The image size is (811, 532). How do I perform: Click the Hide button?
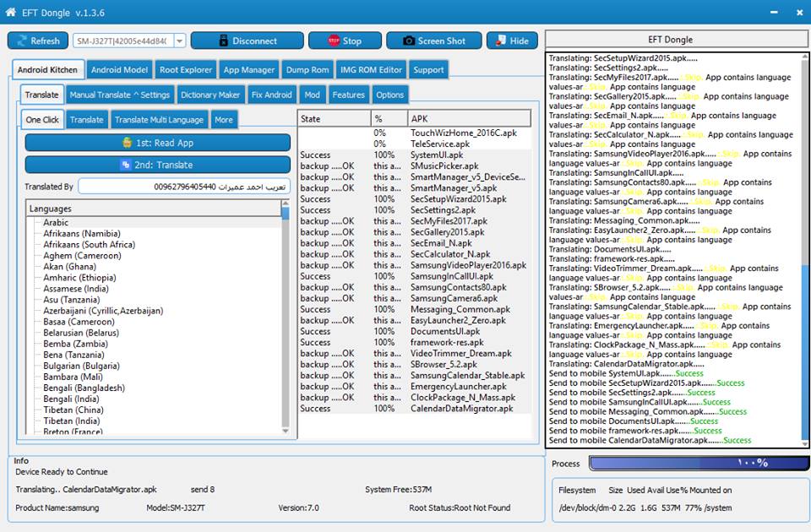pos(512,41)
